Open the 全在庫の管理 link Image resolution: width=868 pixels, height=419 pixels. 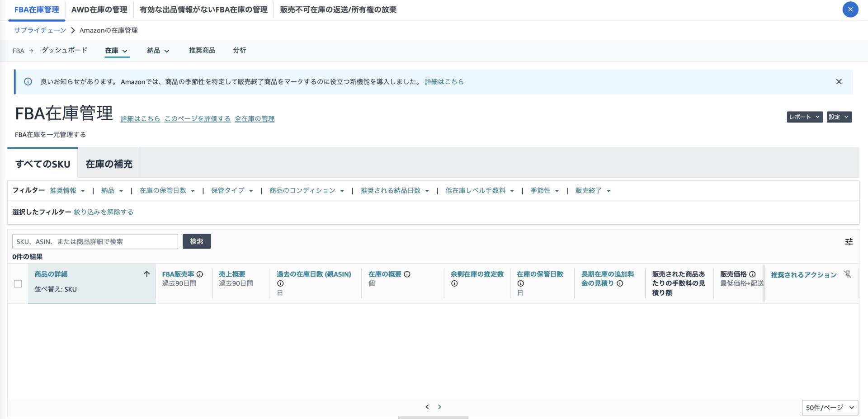point(255,118)
